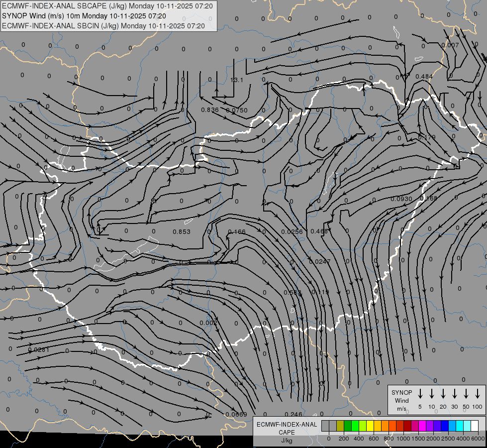This screenshot has width=487, height=448.
Task: Click the map value '13.1'
Action: pyautogui.click(x=237, y=80)
